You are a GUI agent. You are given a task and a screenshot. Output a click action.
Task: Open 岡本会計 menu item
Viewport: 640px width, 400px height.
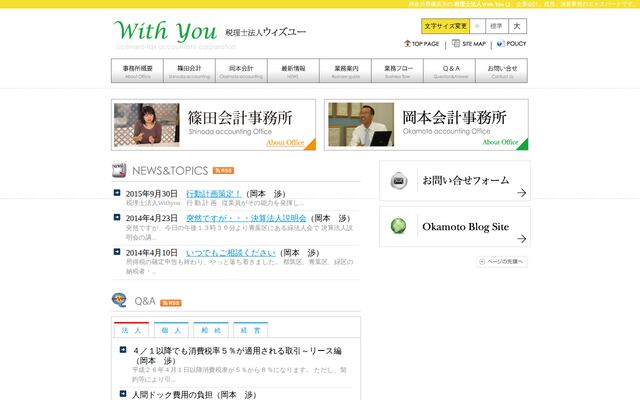(x=241, y=71)
